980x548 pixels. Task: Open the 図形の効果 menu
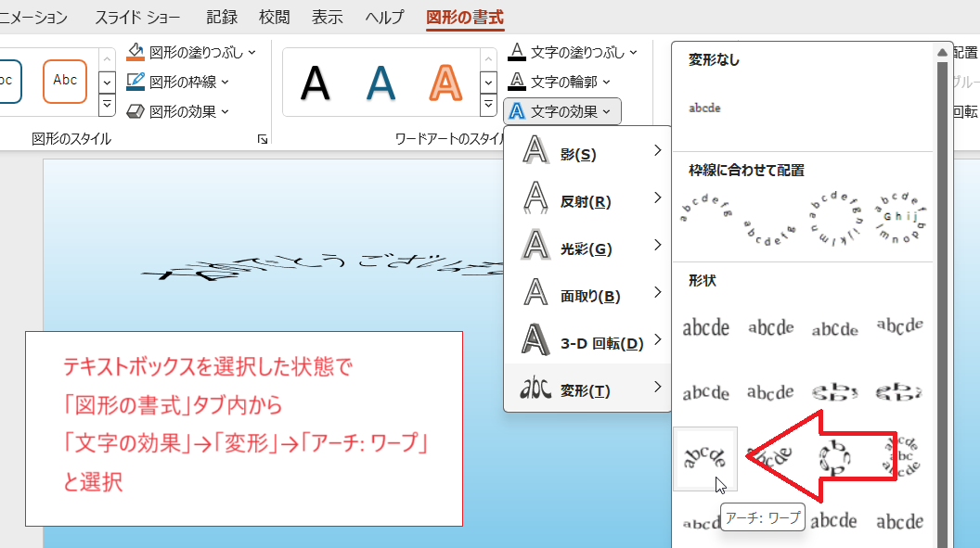pos(178,111)
